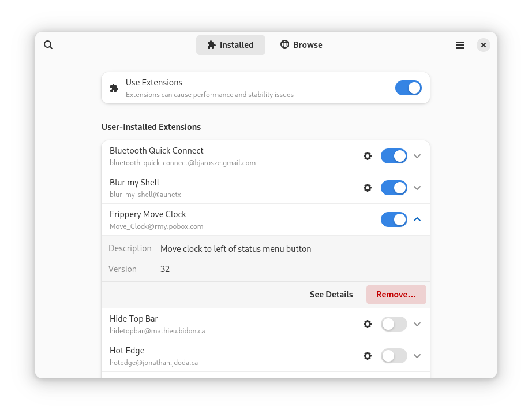Click version number 32

pos(165,269)
